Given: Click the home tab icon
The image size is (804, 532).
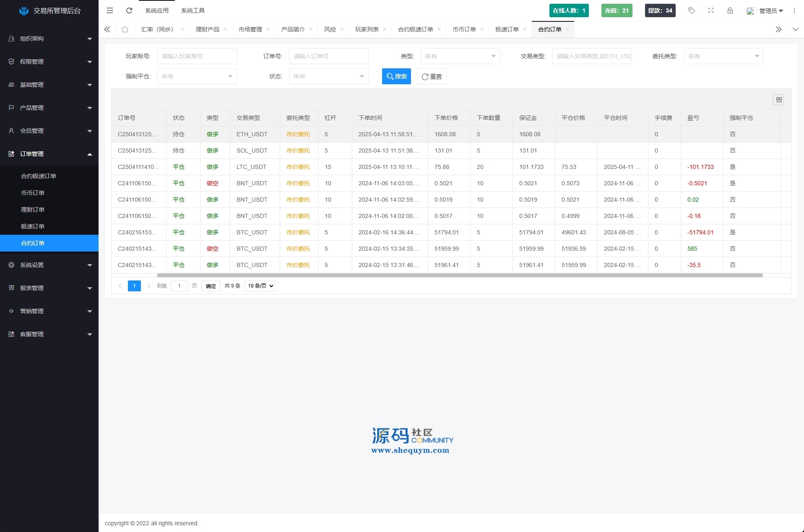Looking at the screenshot, I should pyautogui.click(x=125, y=29).
